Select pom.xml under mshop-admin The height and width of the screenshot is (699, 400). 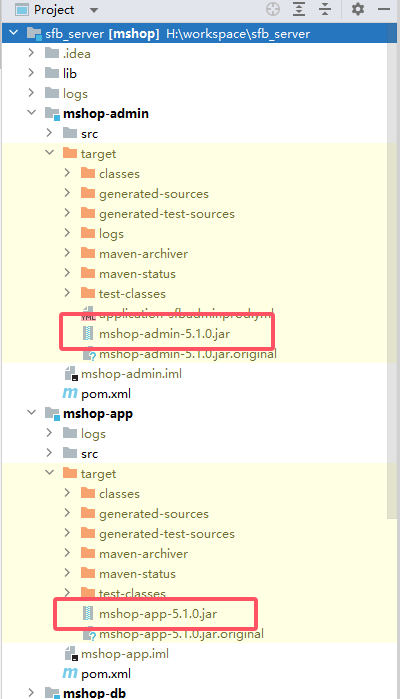(106, 394)
